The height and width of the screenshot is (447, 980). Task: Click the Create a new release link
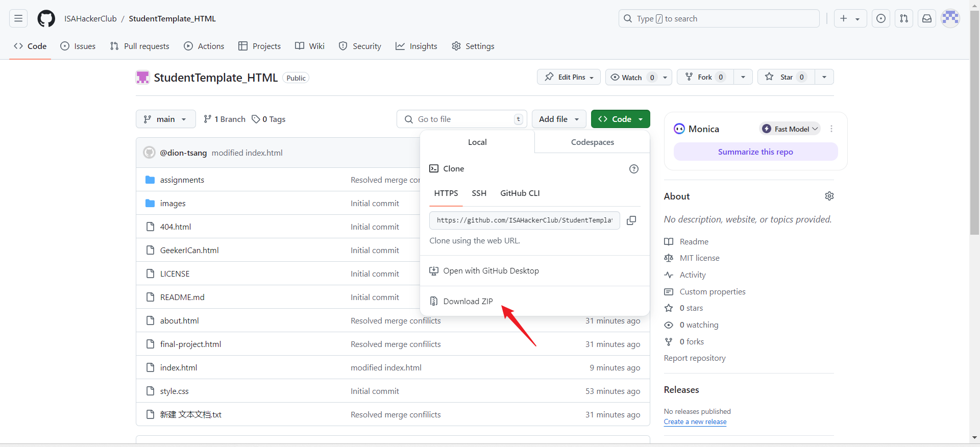click(x=695, y=422)
